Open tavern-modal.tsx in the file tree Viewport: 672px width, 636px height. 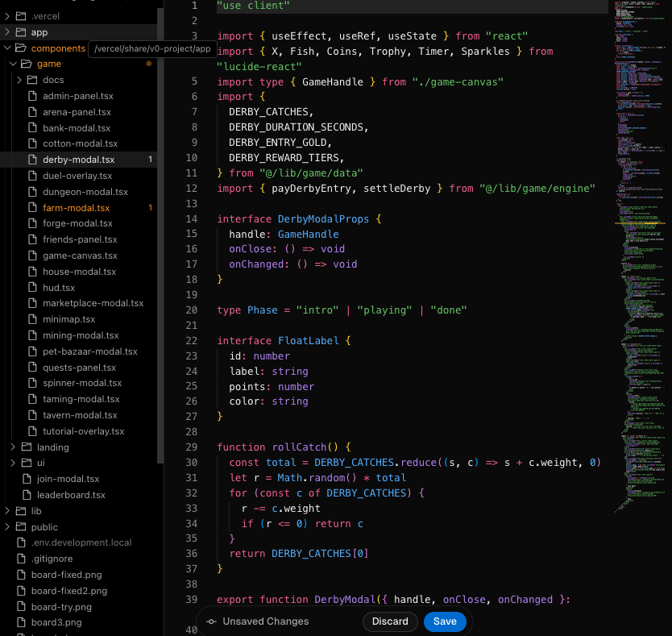click(x=80, y=415)
